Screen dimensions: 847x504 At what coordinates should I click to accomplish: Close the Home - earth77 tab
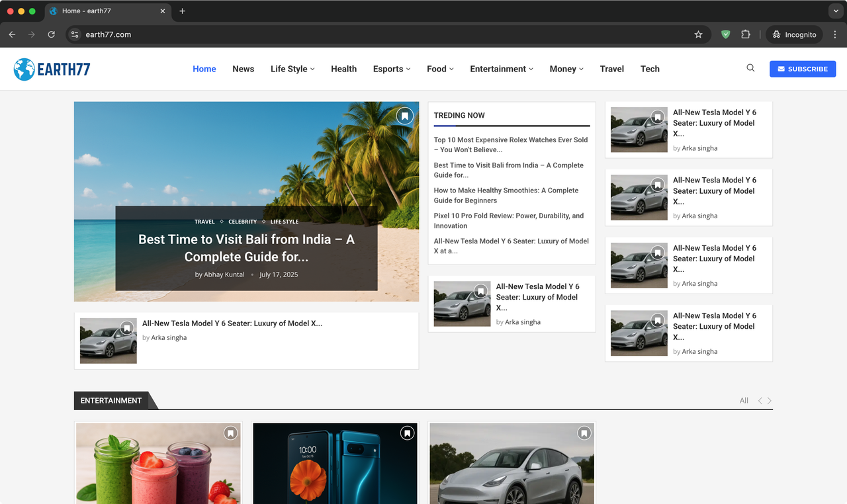(x=163, y=11)
